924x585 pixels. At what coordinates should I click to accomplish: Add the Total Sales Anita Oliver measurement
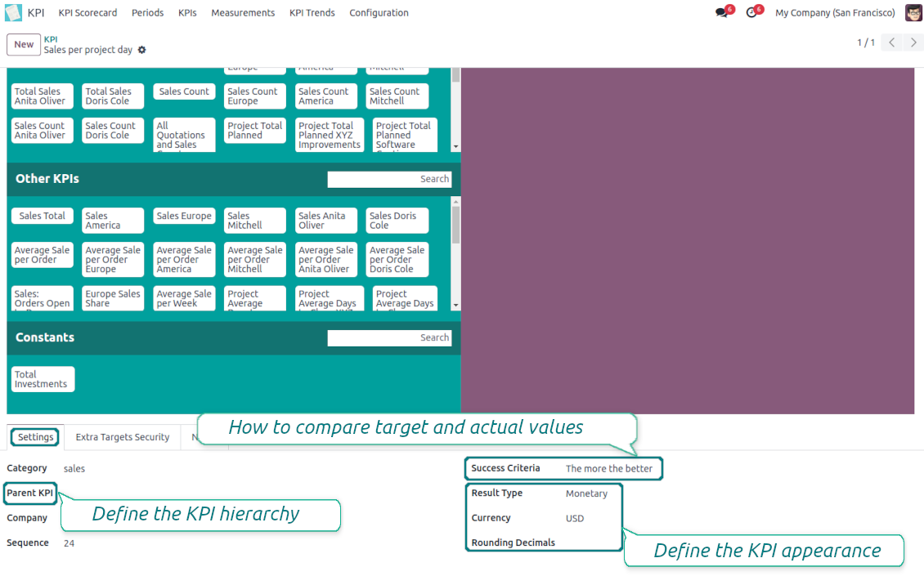coord(43,96)
